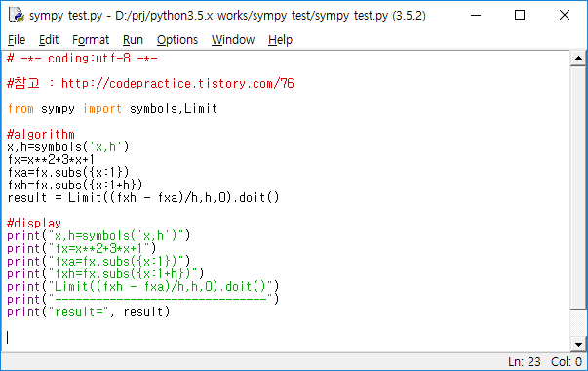Click the fx=x**2+3*x+1 assignment line
The height and width of the screenshot is (371, 588).
tap(51, 159)
